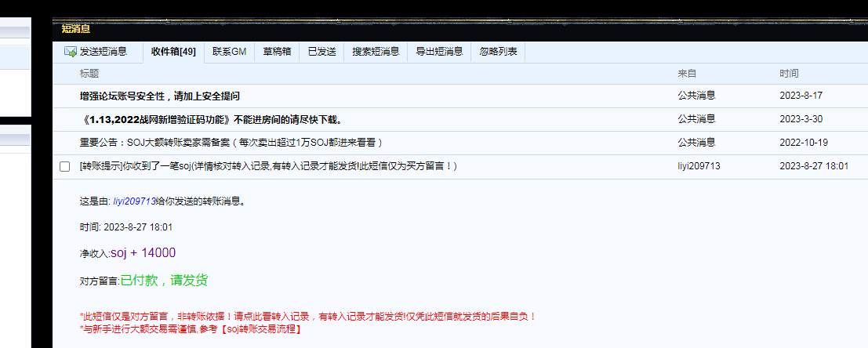
Task: Click the envelope icon beside 发送短消息
Action: [70, 52]
